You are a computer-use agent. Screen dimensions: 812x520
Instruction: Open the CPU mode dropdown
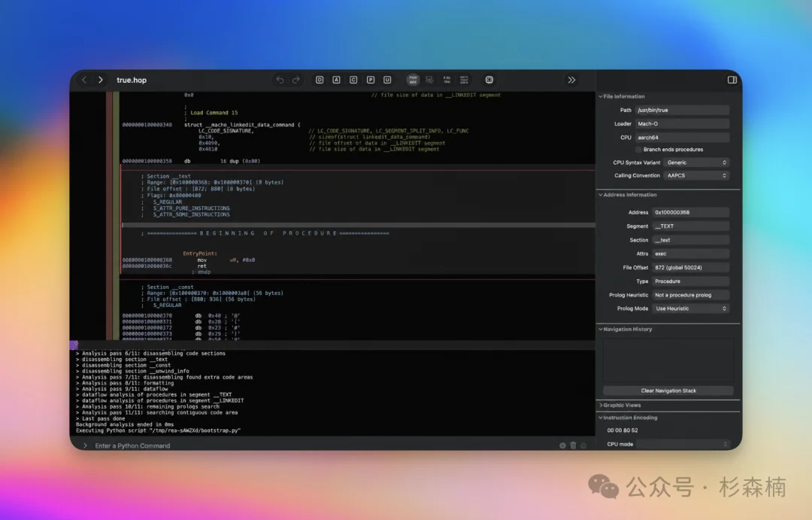[683, 444]
